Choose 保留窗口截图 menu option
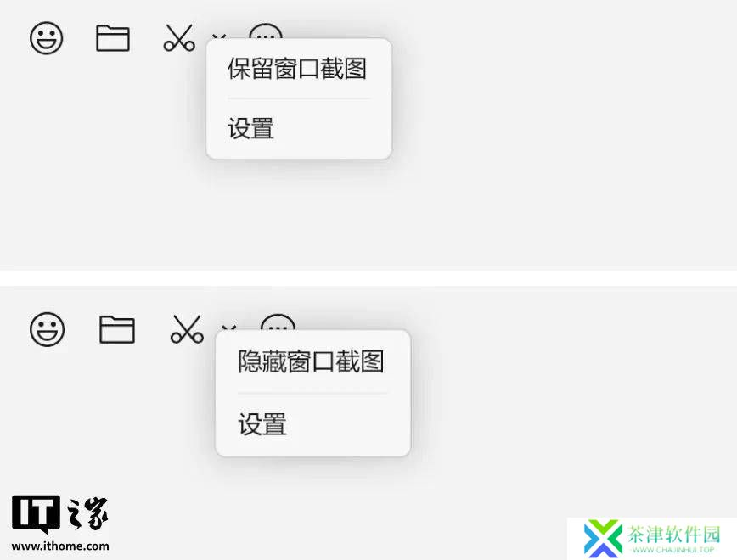737x560 pixels. [297, 69]
